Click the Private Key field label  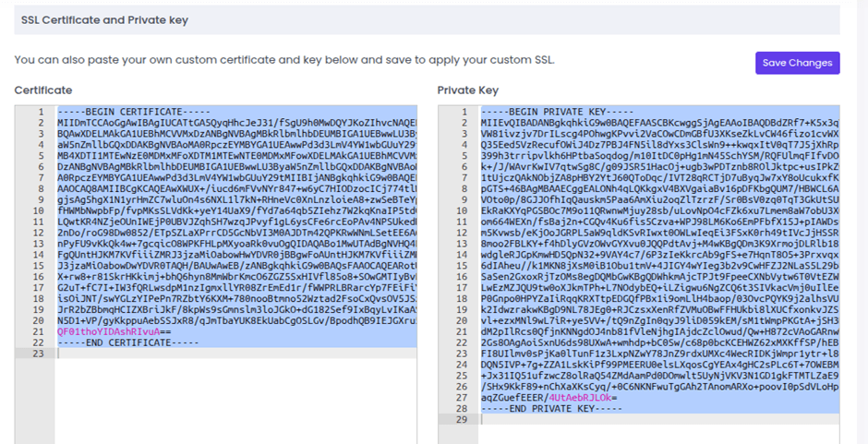coord(467,90)
